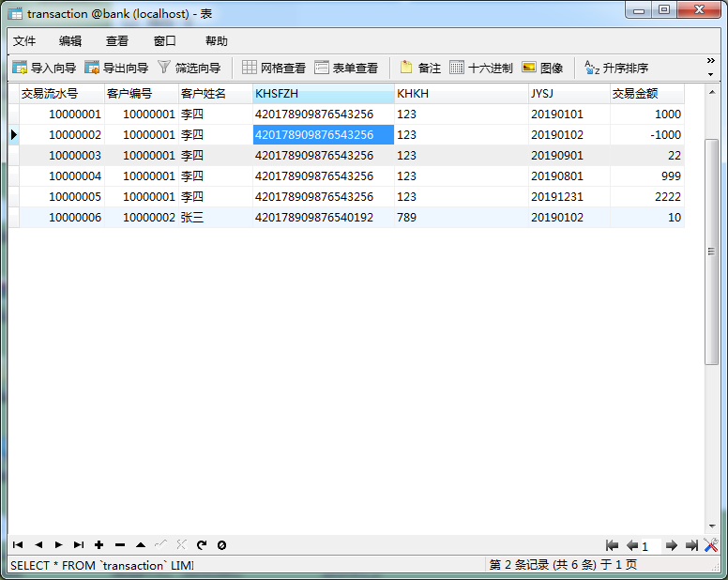Open the 窗口 menu
Viewport: 728px width, 580px height.
(165, 41)
